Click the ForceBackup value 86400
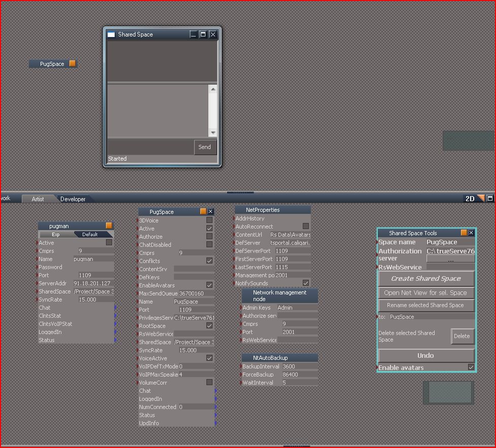Viewport: 496px width, 448px height. point(300,375)
